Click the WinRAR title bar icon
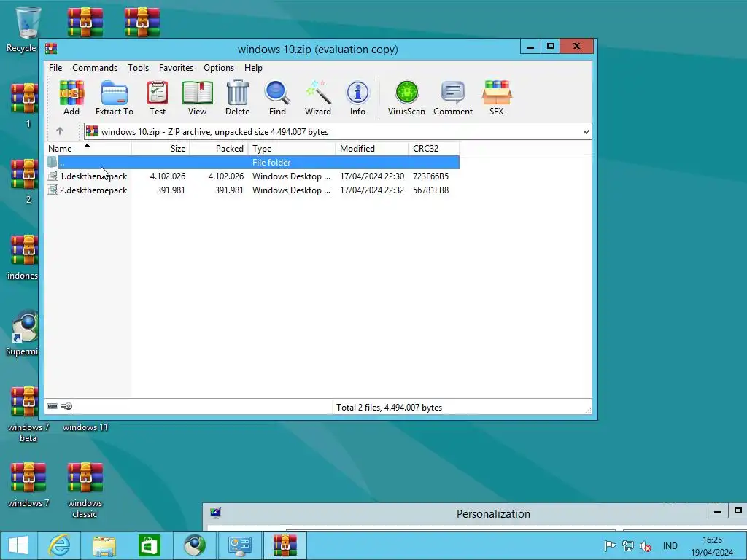Viewport: 747px width, 560px height. coord(51,49)
